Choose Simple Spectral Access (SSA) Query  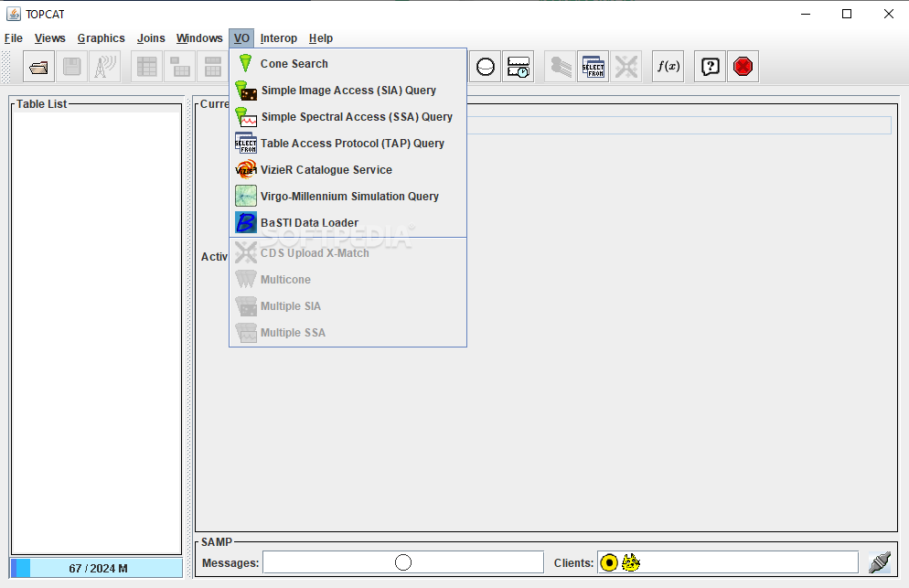[348, 117]
